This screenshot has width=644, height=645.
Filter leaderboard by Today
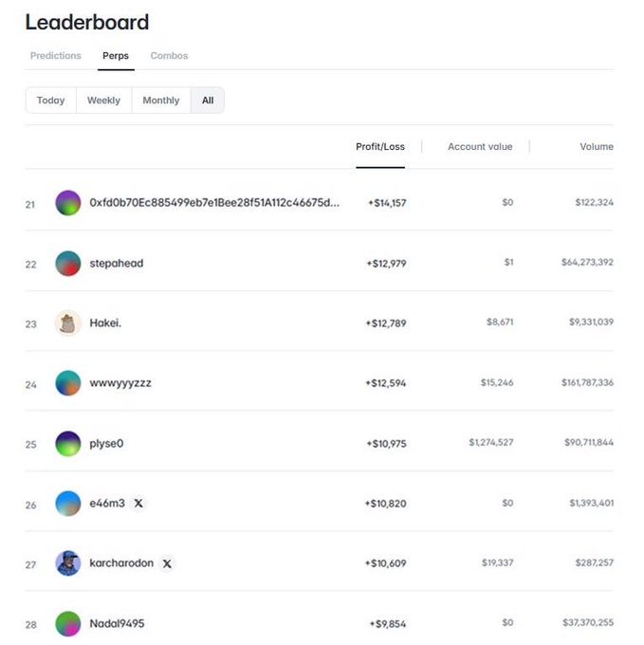pyautogui.click(x=51, y=100)
